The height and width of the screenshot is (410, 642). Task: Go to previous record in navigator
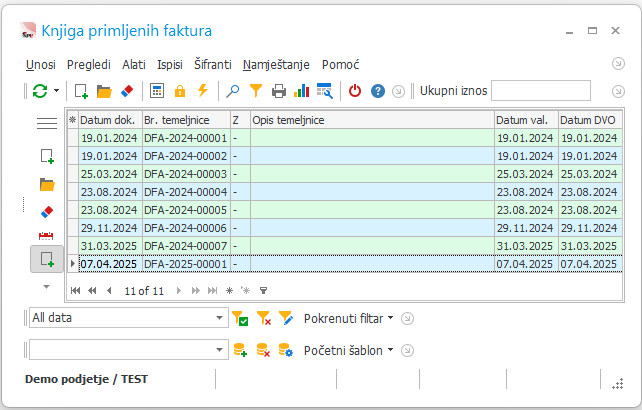click(109, 290)
